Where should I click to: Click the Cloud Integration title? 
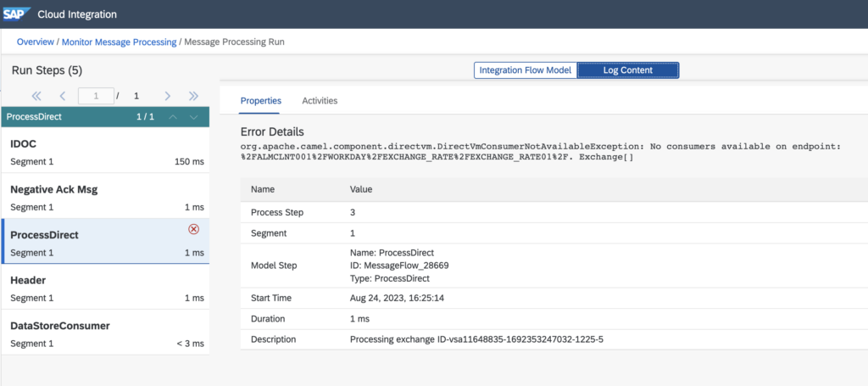pyautogui.click(x=77, y=14)
